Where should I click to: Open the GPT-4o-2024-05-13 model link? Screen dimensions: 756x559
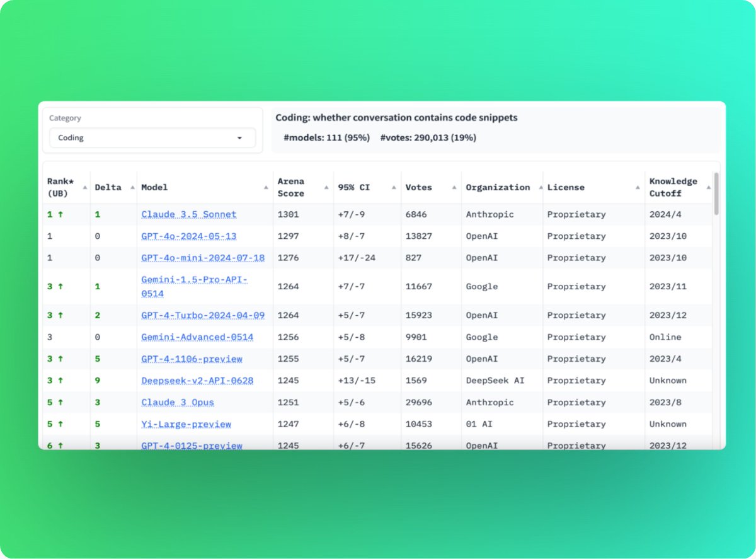(189, 236)
